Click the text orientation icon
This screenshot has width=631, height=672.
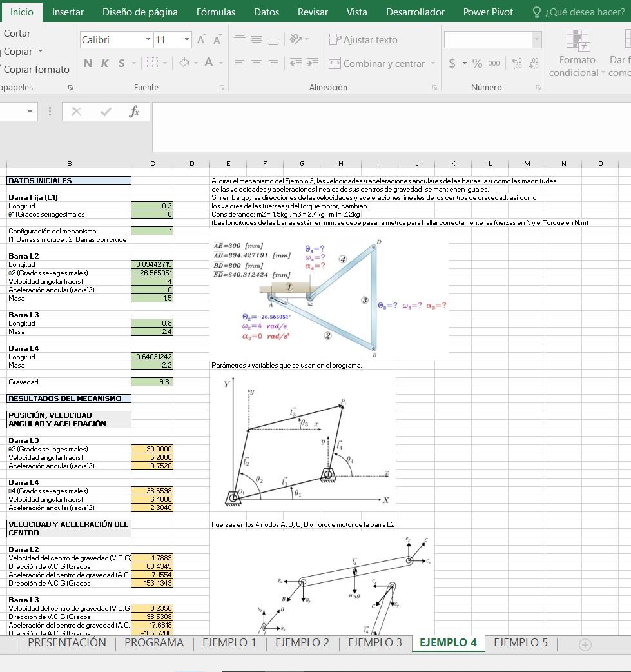tap(296, 39)
